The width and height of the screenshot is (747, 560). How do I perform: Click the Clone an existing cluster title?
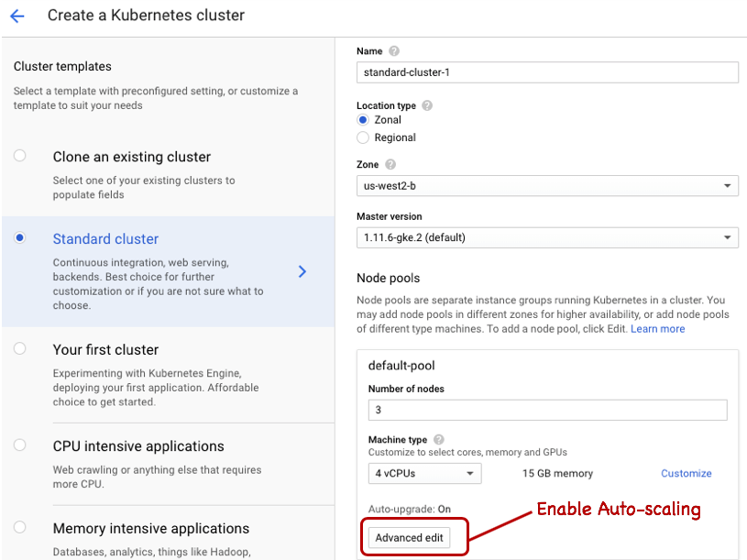click(131, 157)
